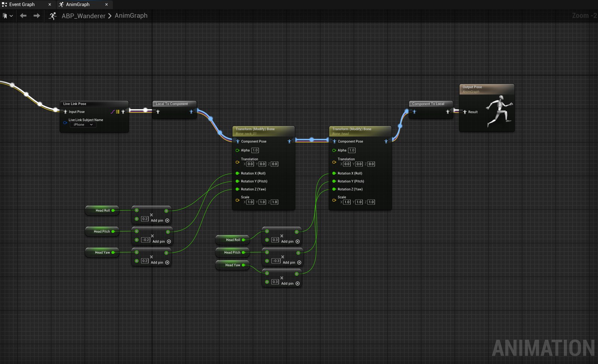Add pin on the -0.3 multiply node

(x=292, y=262)
